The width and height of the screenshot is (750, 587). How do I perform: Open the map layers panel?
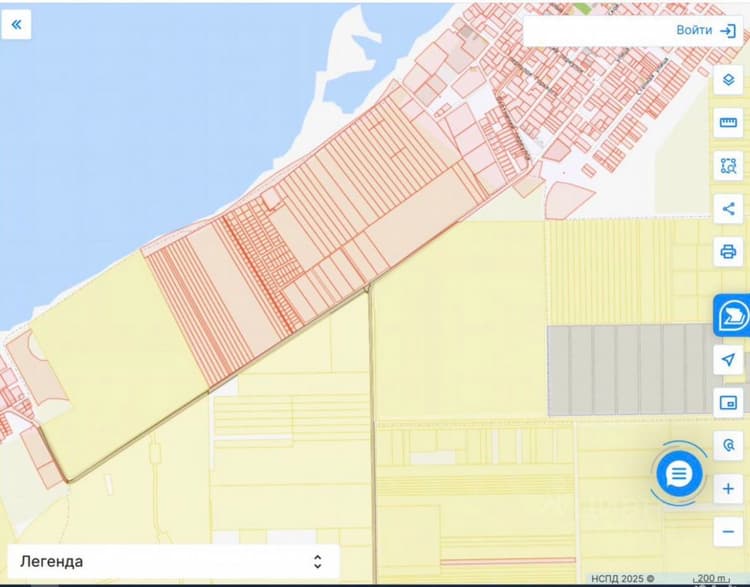[728, 79]
